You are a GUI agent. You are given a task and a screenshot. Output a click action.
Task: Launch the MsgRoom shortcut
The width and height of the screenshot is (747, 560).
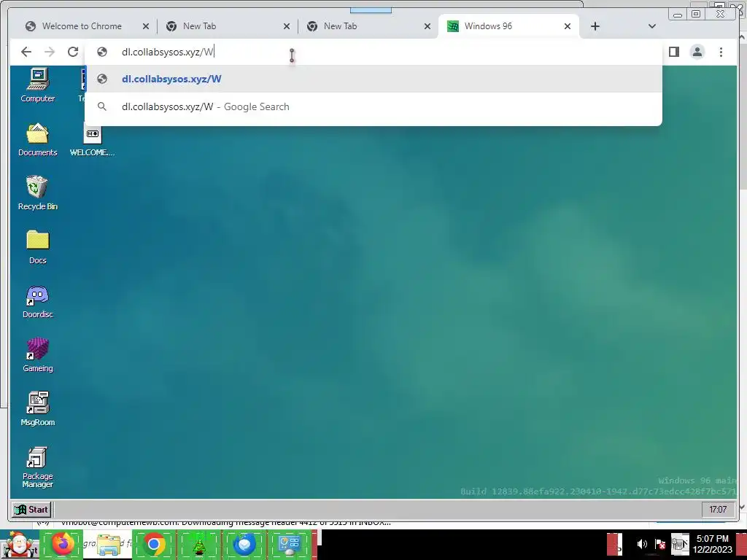click(38, 409)
